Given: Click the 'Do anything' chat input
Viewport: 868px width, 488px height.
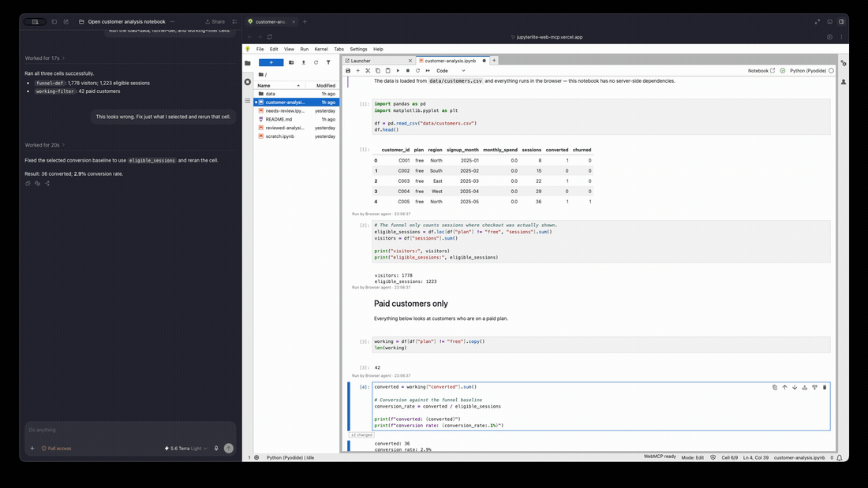Looking at the screenshot, I should click(130, 430).
